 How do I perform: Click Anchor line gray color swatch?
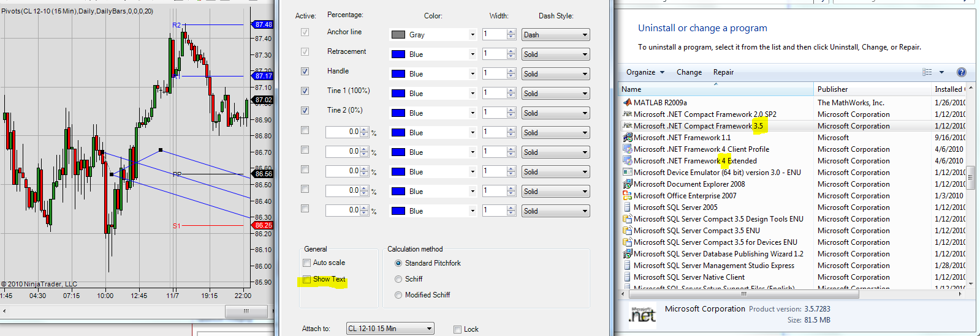tap(398, 35)
